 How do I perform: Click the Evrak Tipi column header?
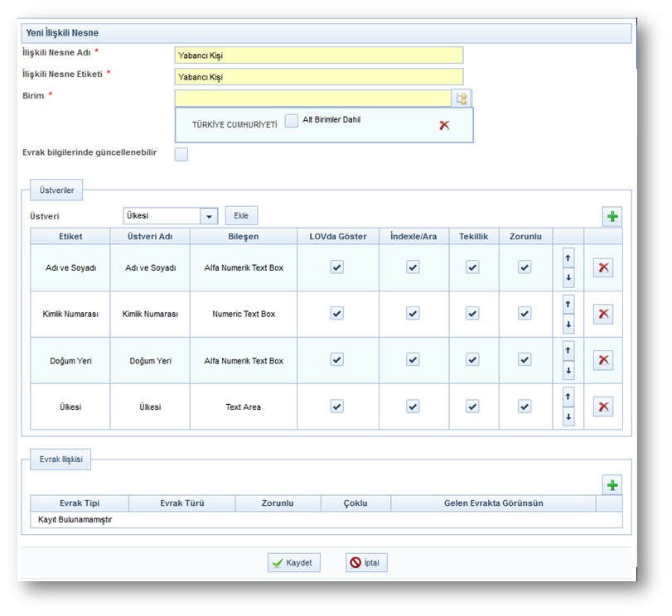pyautogui.click(x=80, y=503)
